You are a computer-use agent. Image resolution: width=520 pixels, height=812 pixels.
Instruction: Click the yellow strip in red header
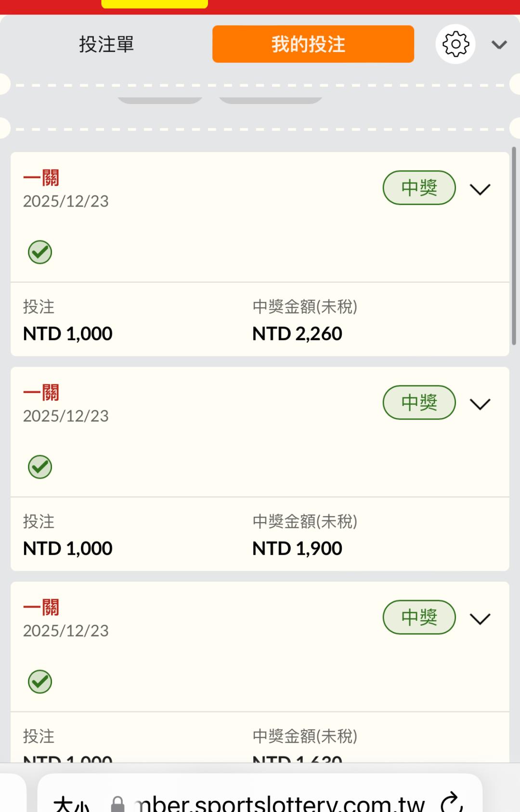(x=155, y=4)
